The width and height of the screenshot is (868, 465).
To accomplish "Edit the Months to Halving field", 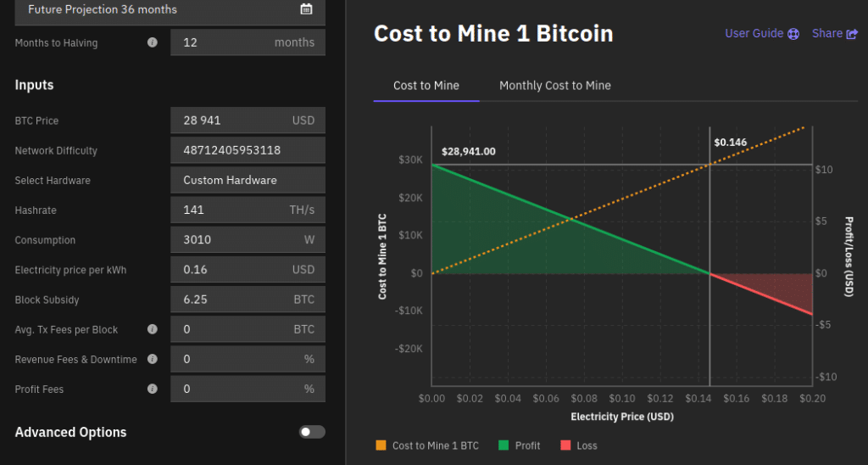I will point(248,42).
